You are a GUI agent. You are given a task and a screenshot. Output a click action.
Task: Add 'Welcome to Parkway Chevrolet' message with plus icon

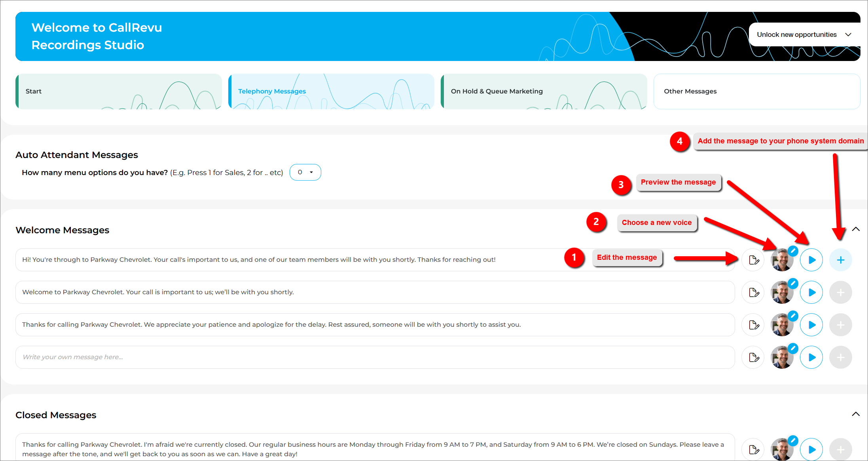click(841, 292)
